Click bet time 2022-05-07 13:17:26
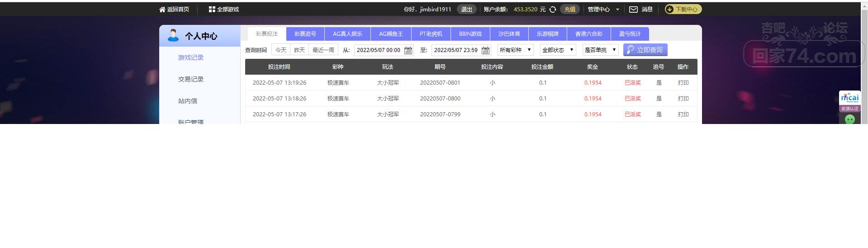 pyautogui.click(x=280, y=114)
